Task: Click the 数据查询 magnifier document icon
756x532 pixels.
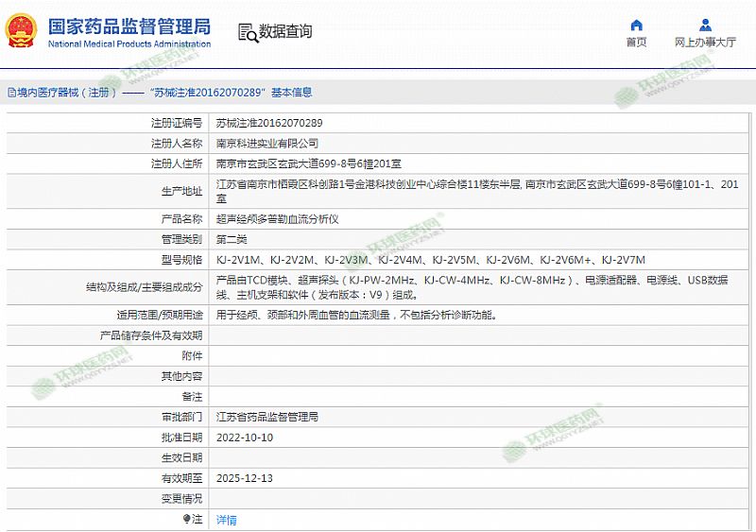Action: pos(248,32)
